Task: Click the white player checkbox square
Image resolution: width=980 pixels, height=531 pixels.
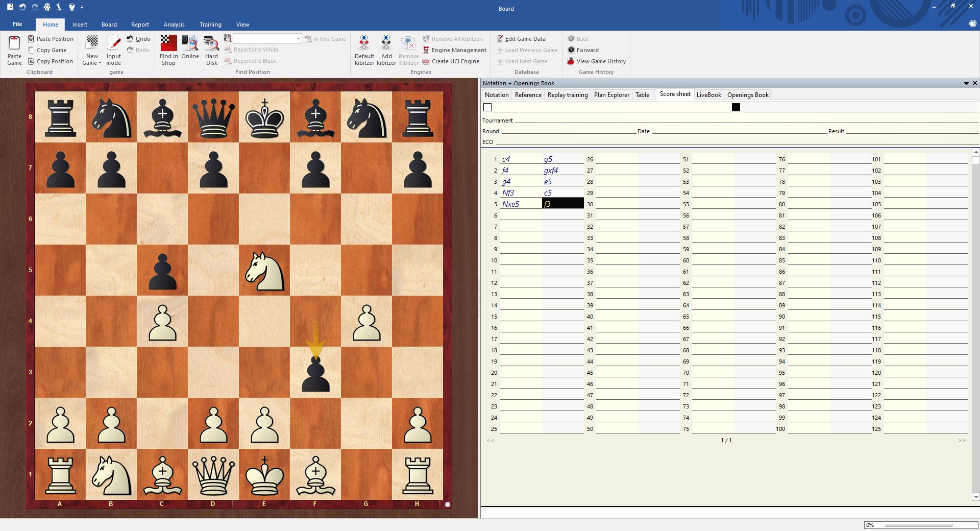Action: 487,107
